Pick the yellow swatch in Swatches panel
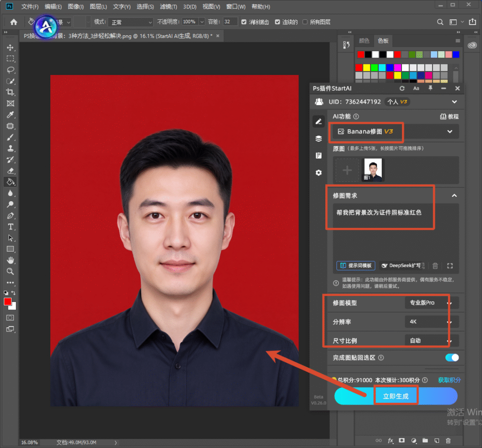 point(366,67)
